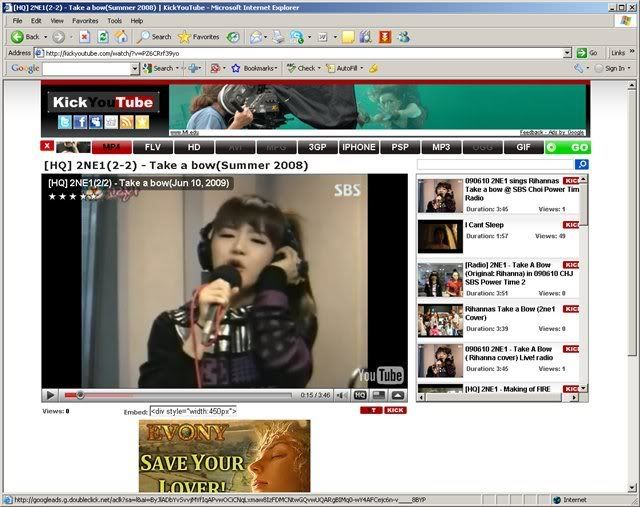
Task: Open the Check spelling dropdown arrow
Action: [x=319, y=69]
